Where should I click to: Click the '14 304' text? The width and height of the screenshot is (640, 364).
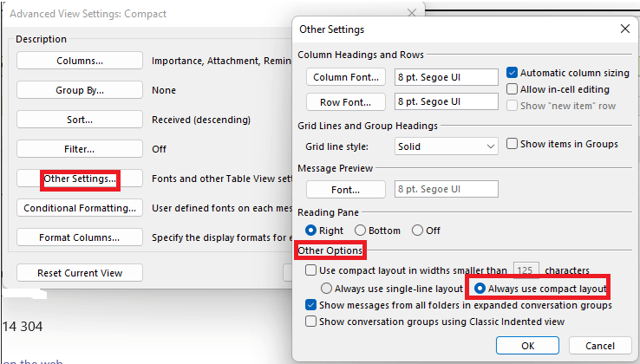coord(23,327)
